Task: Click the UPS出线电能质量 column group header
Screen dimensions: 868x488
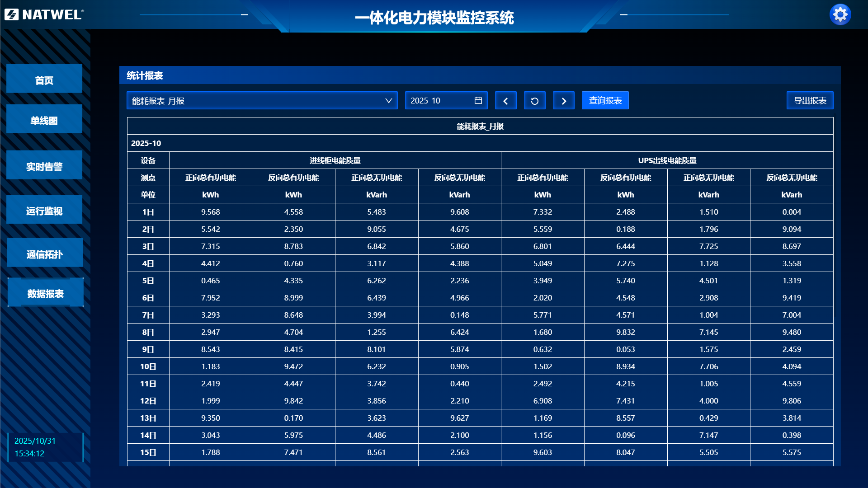Action: (x=667, y=160)
